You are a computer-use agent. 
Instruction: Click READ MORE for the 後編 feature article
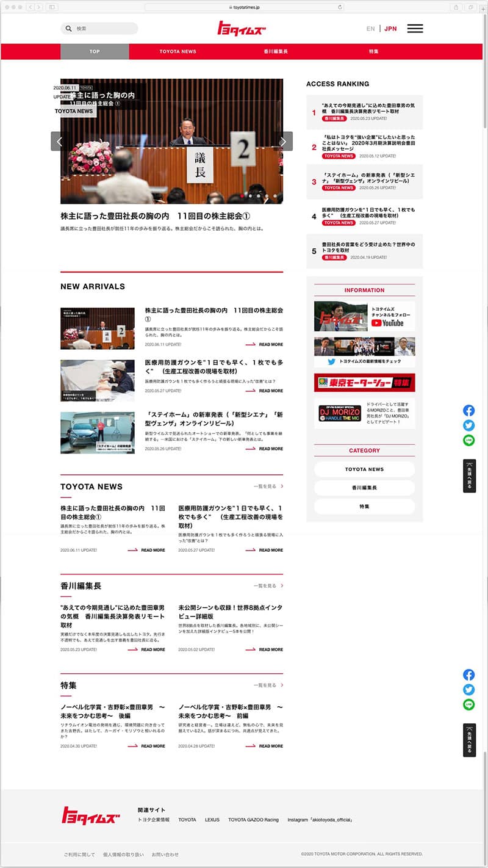pyautogui.click(x=146, y=746)
